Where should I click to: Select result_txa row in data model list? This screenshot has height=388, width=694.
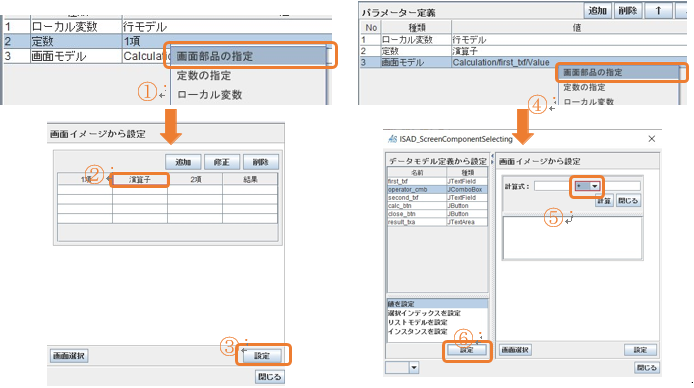(x=437, y=222)
